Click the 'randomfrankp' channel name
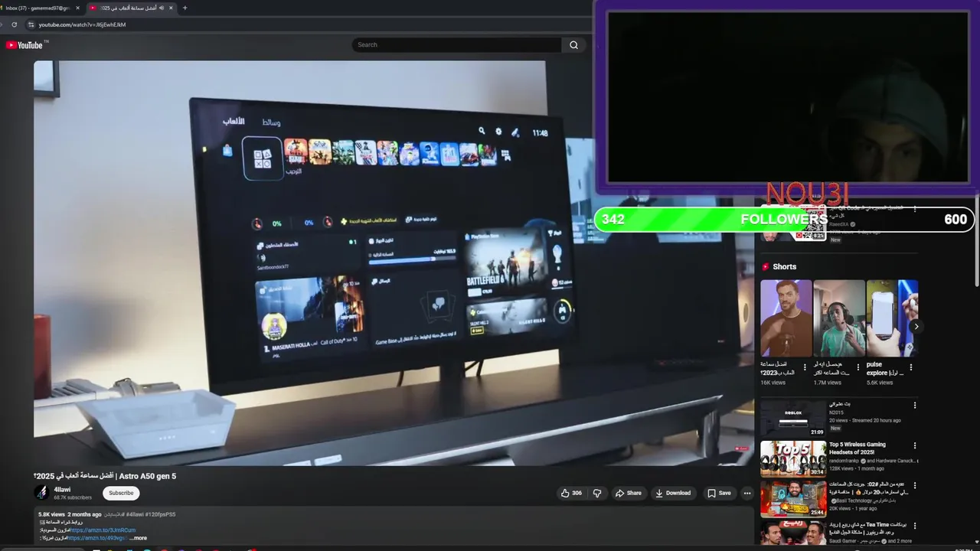Image resolution: width=980 pixels, height=551 pixels. click(844, 461)
